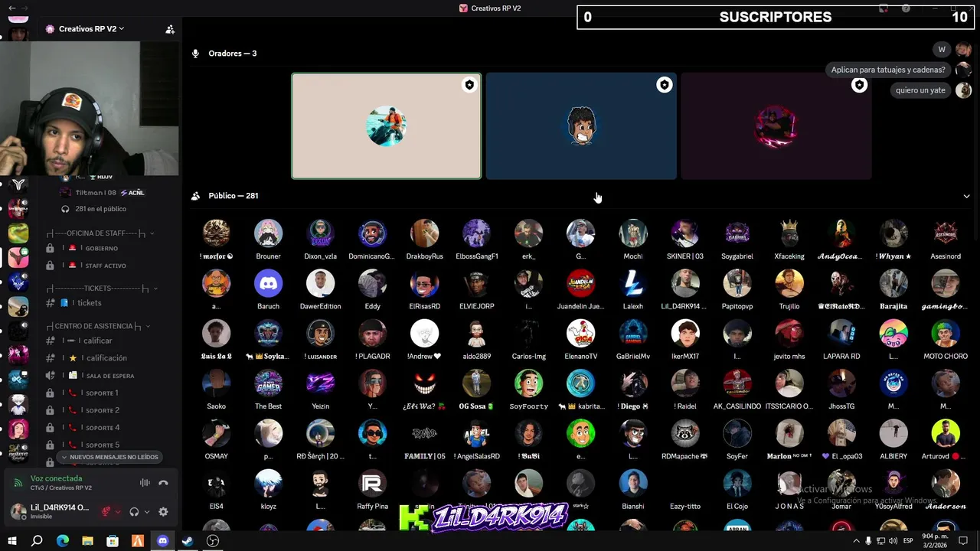Open noise suppression waveform icon
980x551 pixels.
click(145, 483)
